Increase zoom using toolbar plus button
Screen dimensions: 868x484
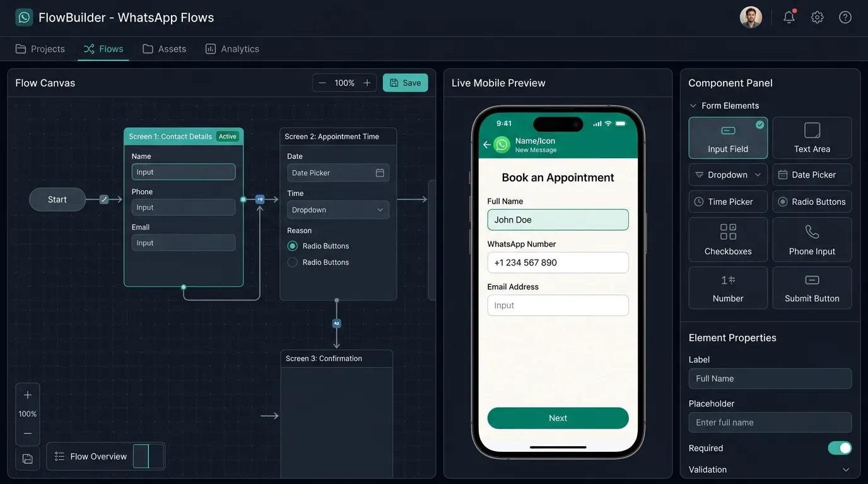click(367, 83)
